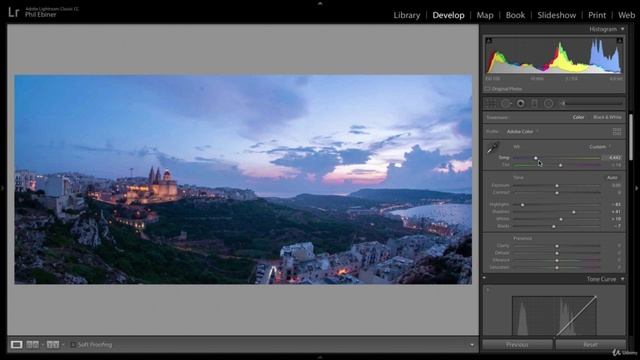The width and height of the screenshot is (640, 360).
Task: Hide the bottom filmstrip panel arrow
Action: [x=320, y=357]
